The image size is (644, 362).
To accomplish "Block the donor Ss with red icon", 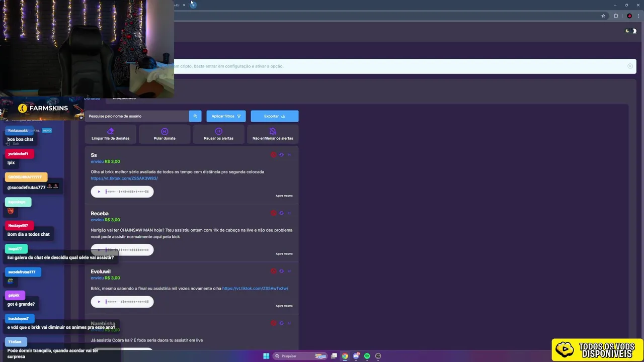I will click(273, 155).
